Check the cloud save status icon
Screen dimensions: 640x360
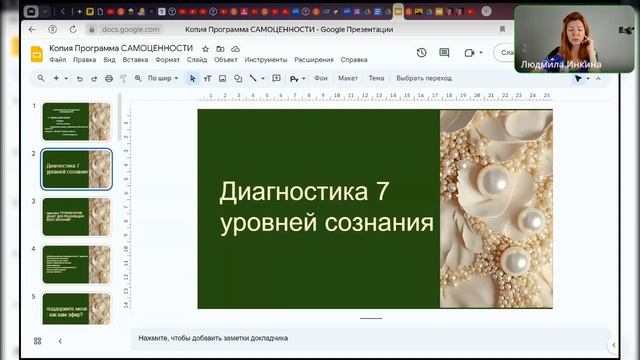point(236,49)
